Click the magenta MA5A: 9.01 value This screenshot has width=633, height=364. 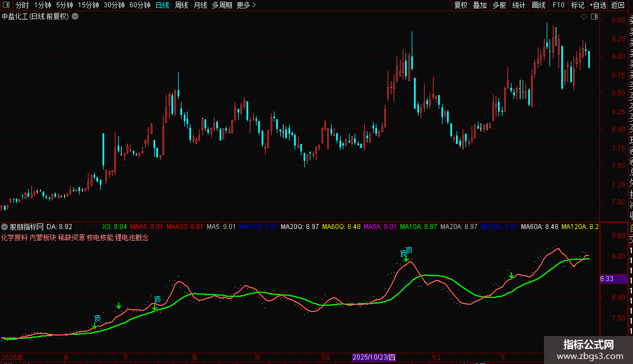(380, 227)
